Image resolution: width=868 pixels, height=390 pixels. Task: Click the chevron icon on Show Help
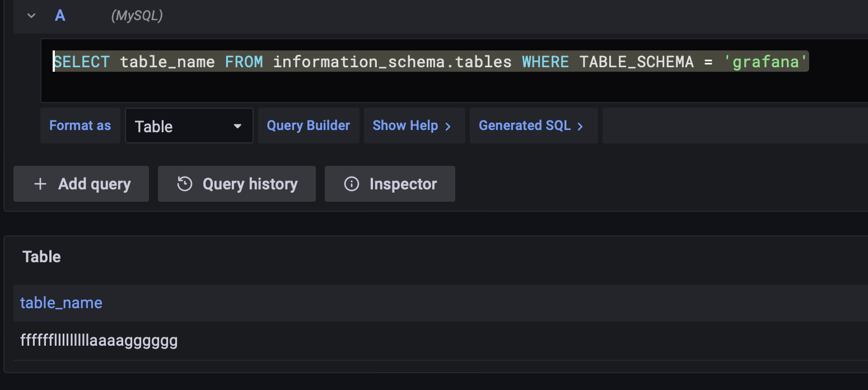[446, 126]
